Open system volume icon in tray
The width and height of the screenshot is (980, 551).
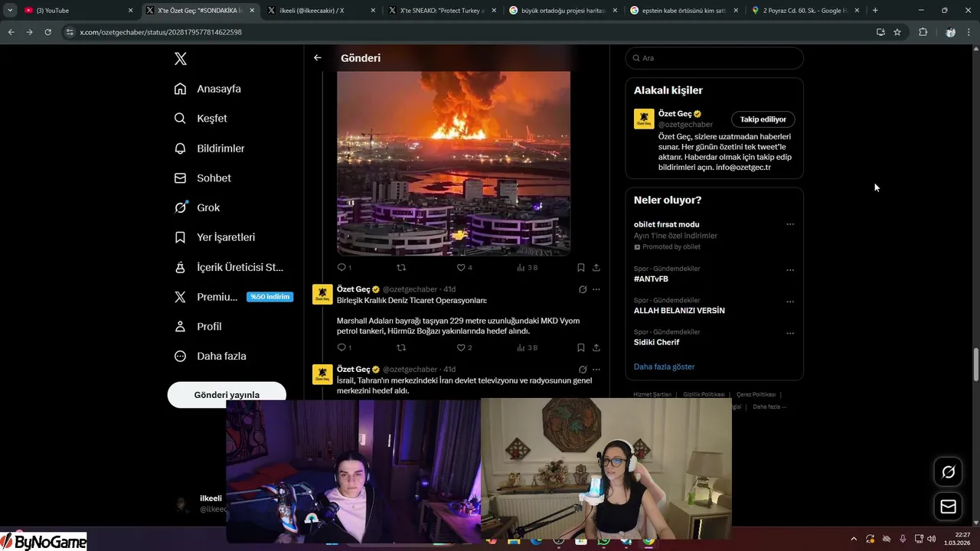click(932, 539)
